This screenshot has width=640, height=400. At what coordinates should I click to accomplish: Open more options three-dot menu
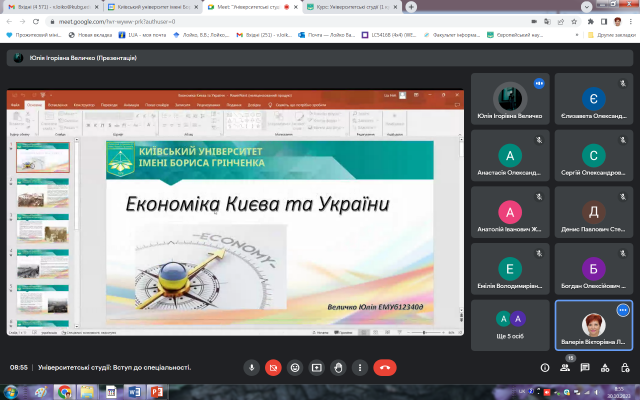click(x=359, y=367)
